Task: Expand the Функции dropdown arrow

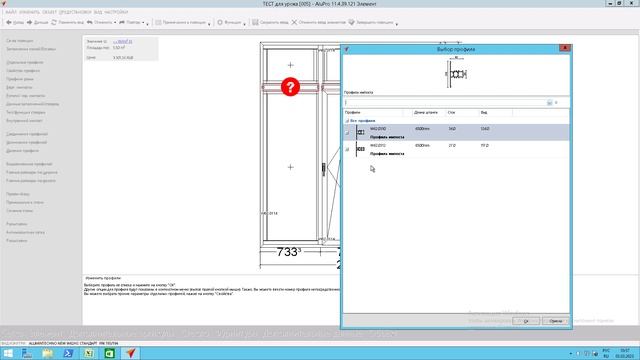Action: tap(244, 24)
